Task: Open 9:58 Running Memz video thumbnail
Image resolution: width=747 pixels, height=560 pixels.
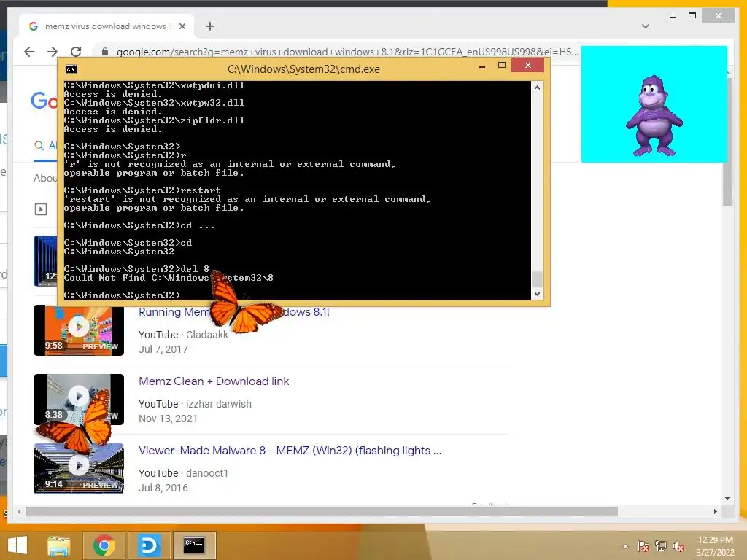Action: click(79, 330)
